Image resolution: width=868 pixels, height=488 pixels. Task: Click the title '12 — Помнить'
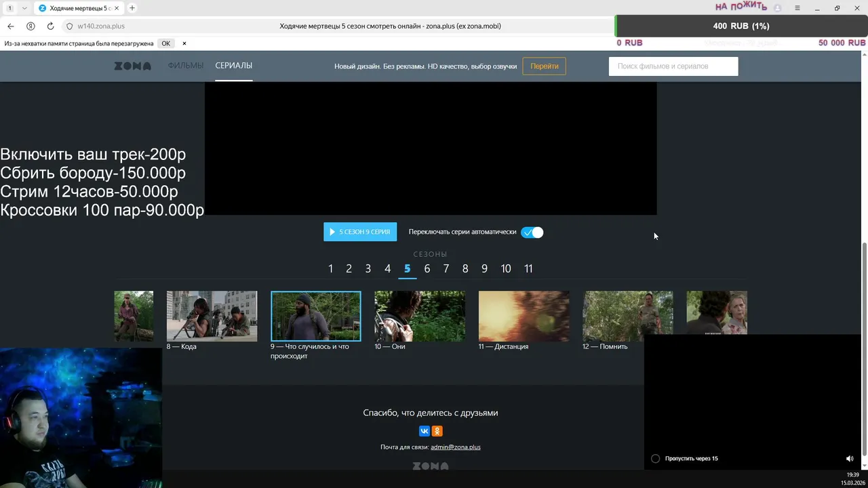point(606,346)
